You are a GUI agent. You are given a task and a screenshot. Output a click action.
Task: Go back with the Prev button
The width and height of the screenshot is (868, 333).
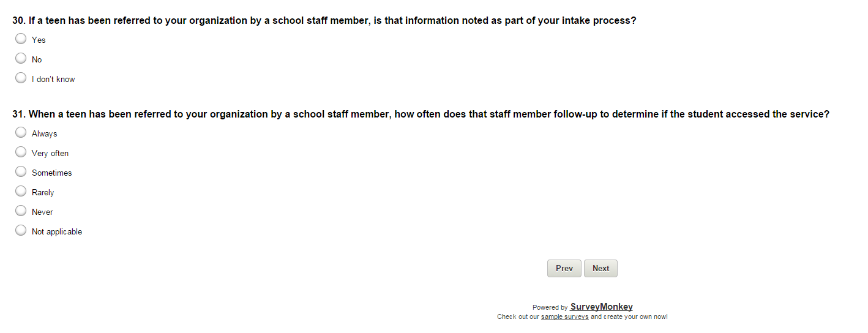(x=564, y=268)
